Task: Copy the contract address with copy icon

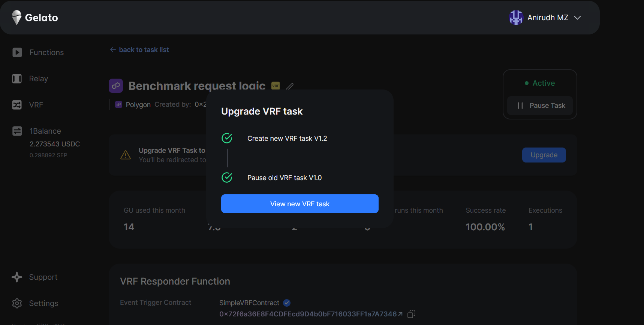Action: (411, 314)
